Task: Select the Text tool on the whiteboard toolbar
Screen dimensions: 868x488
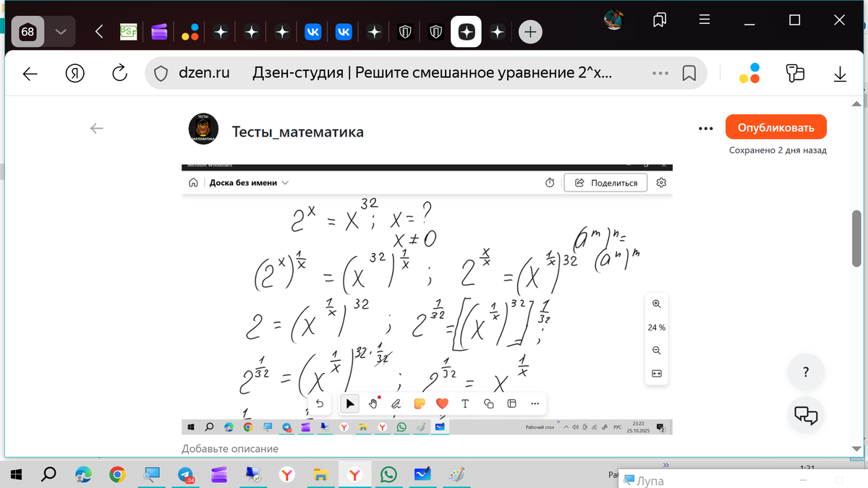Action: pyautogui.click(x=465, y=403)
